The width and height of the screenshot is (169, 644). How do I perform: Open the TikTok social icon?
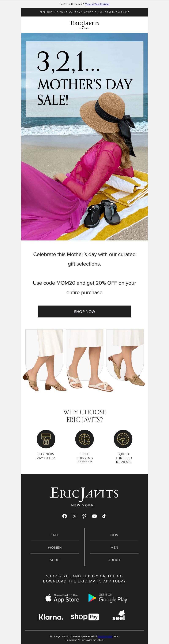(104, 516)
